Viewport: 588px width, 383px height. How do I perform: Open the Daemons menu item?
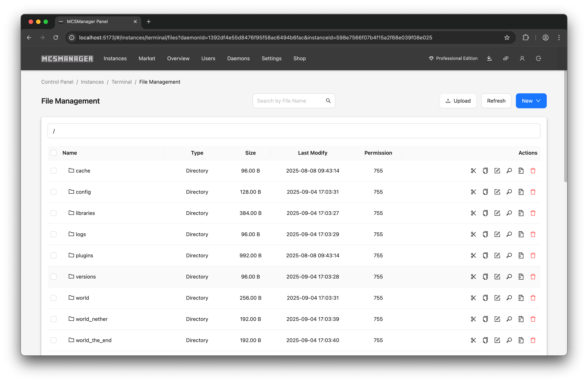238,59
